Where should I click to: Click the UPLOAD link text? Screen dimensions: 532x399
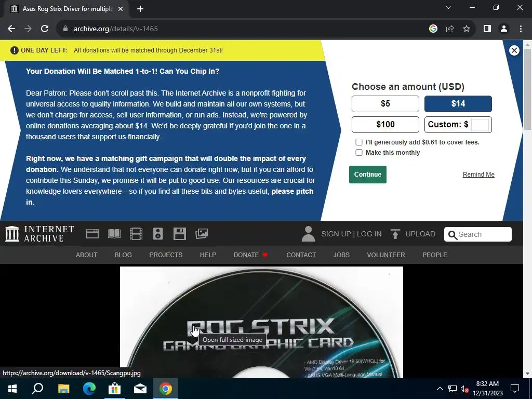[420, 234]
